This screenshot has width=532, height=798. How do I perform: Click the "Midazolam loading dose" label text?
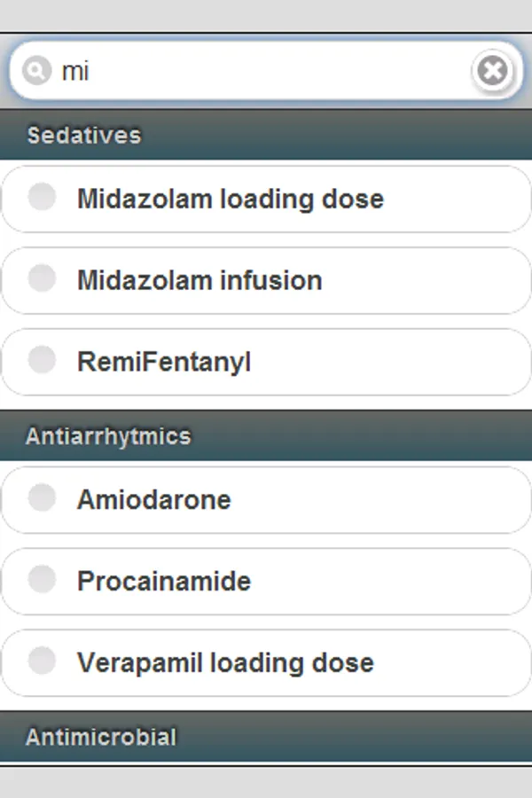tap(231, 199)
